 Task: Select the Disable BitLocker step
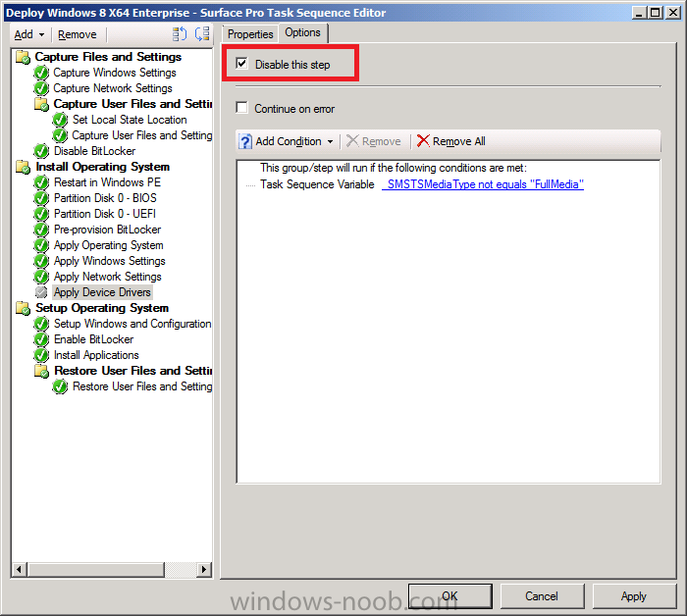coord(94,151)
